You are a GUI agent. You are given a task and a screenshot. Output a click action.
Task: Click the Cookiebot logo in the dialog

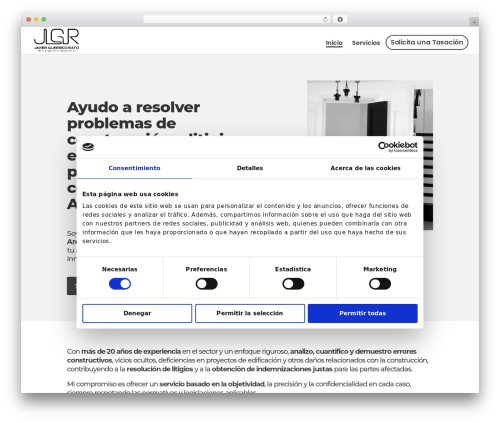pyautogui.click(x=397, y=147)
